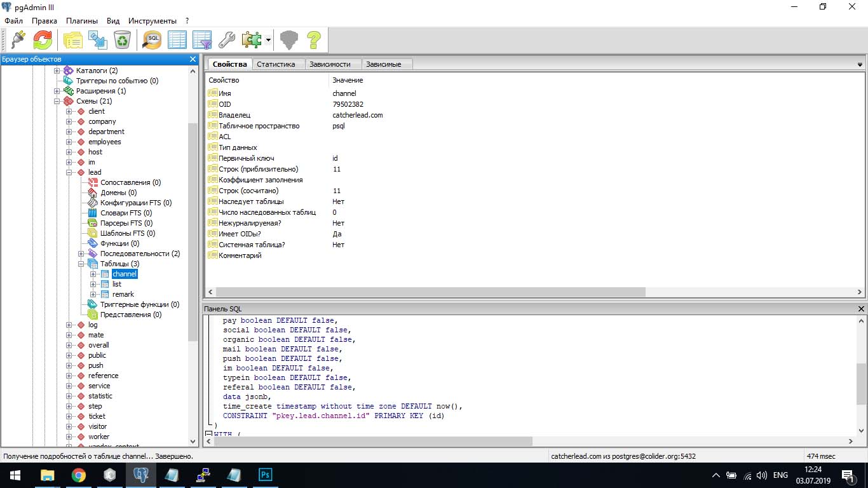The image size is (868, 488).
Task: Open filtered rows view icon
Action: (x=202, y=40)
